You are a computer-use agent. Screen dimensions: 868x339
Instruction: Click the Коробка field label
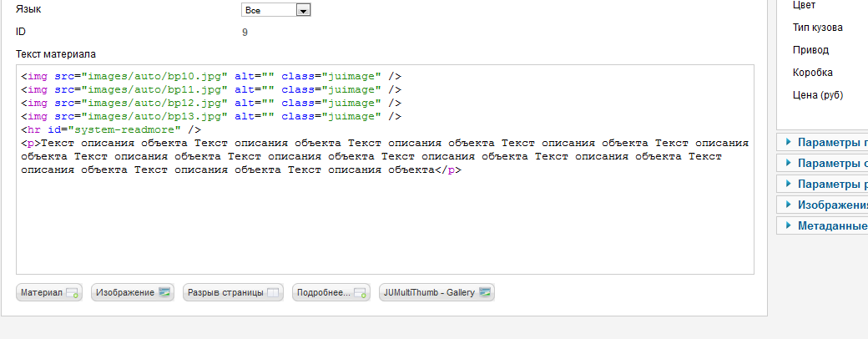(x=813, y=73)
